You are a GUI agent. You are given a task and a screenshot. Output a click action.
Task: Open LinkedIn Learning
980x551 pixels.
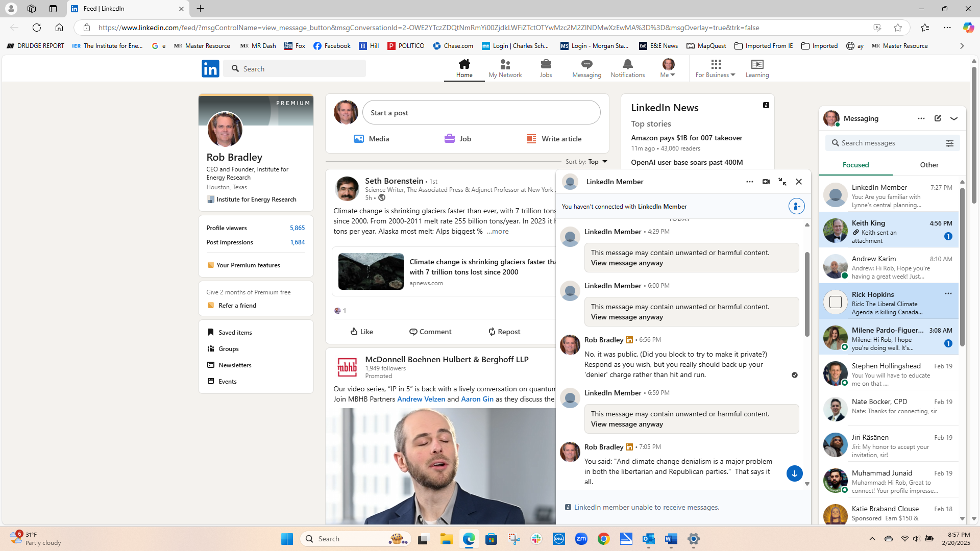coord(757,68)
